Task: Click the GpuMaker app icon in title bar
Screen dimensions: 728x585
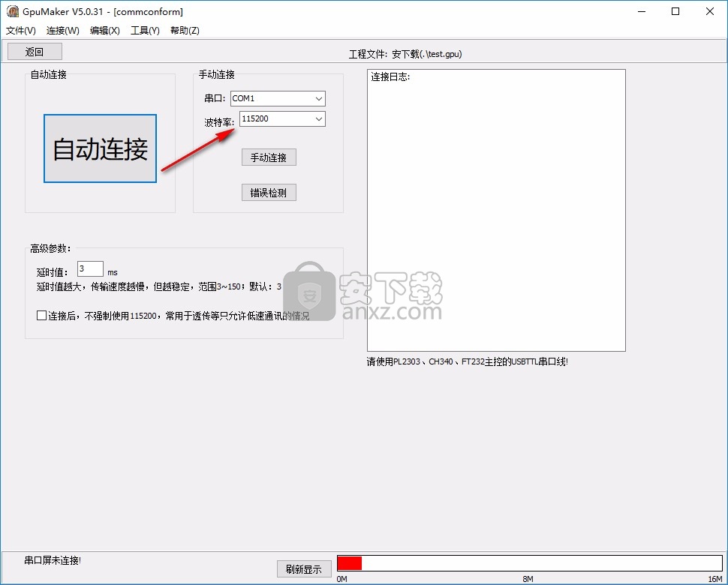Action: (x=13, y=11)
